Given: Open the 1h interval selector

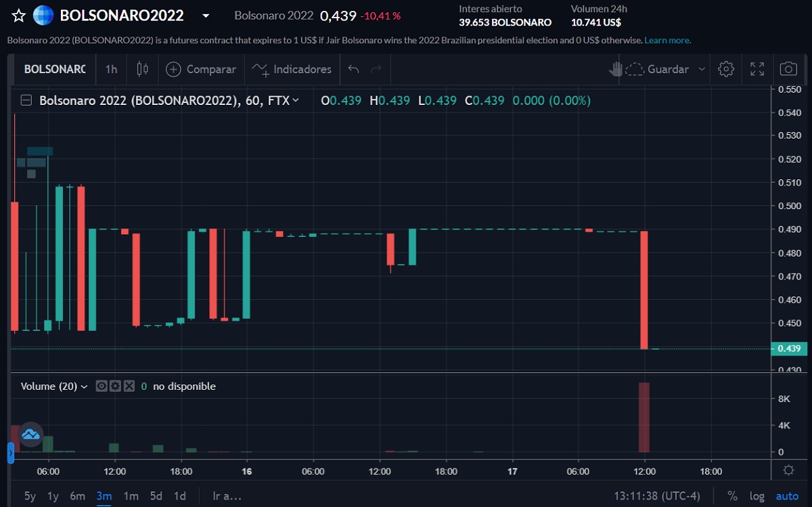Looking at the screenshot, I should tap(112, 69).
